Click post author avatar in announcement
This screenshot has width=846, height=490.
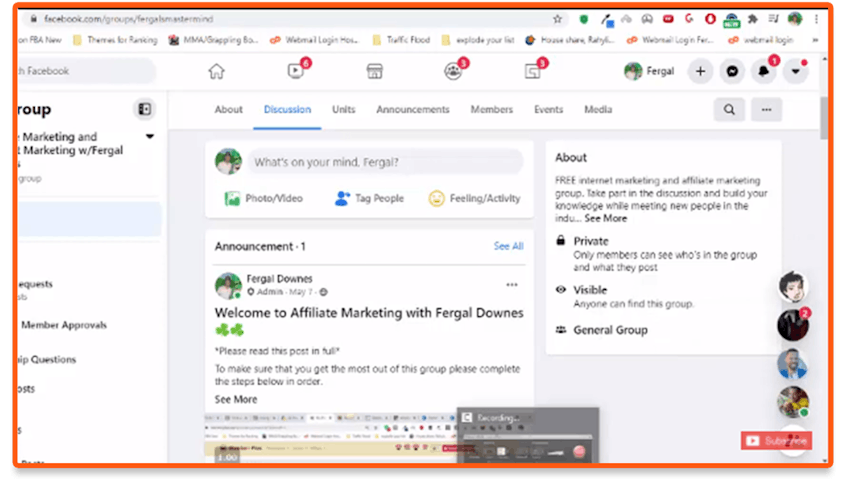click(x=228, y=286)
